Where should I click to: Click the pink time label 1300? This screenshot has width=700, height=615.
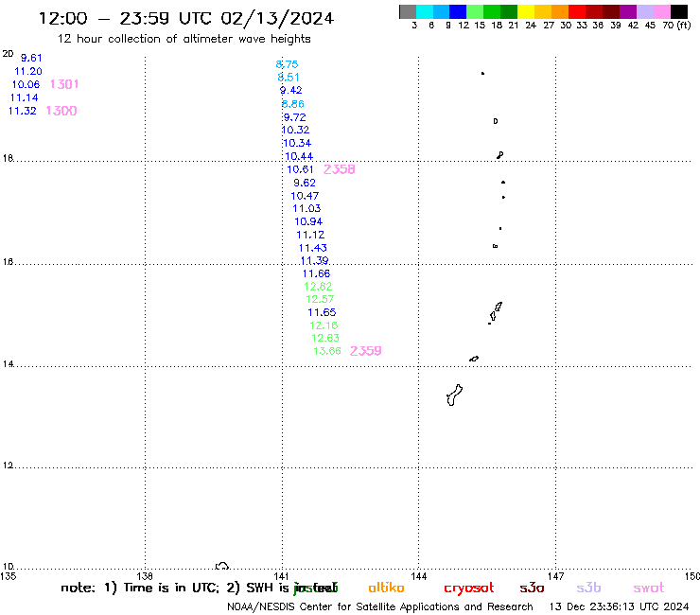[x=61, y=111]
